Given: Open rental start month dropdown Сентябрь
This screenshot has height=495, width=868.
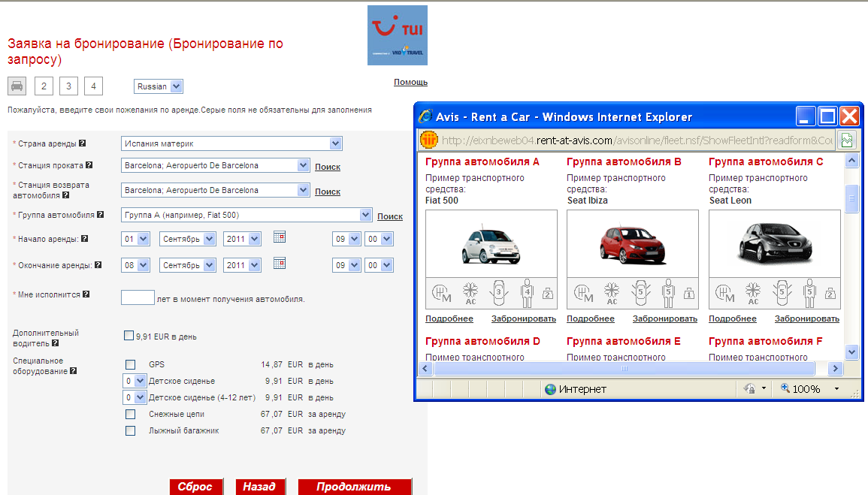Looking at the screenshot, I should coord(188,239).
